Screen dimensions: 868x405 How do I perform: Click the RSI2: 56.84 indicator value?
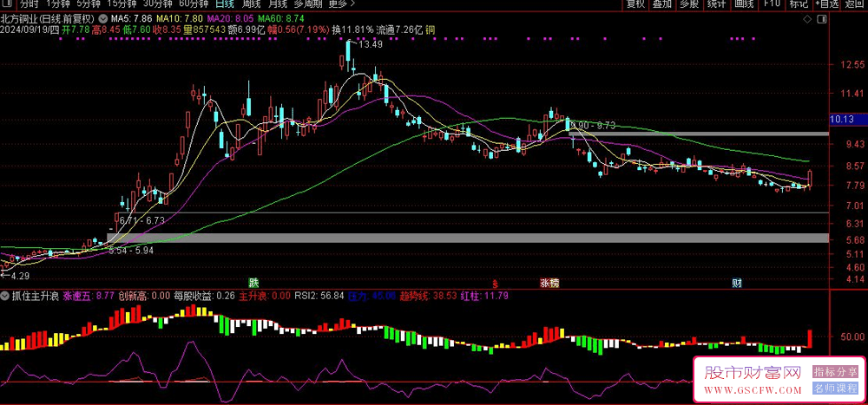(319, 296)
